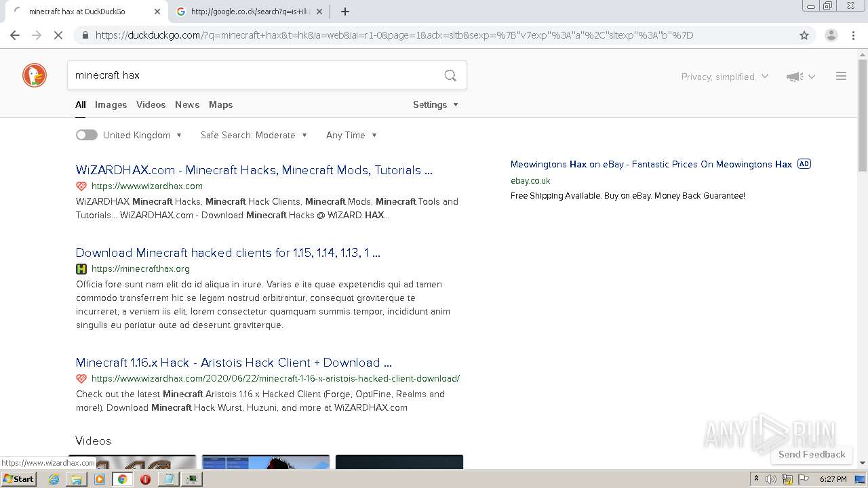Open Download Minecraft hacked clients result
This screenshot has width=868, height=488.
228,253
